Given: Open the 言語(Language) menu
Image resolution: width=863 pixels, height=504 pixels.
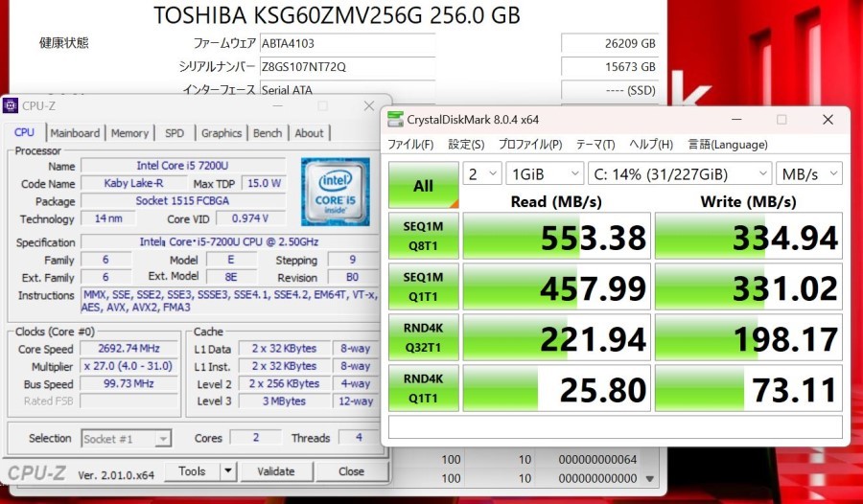Looking at the screenshot, I should (728, 144).
